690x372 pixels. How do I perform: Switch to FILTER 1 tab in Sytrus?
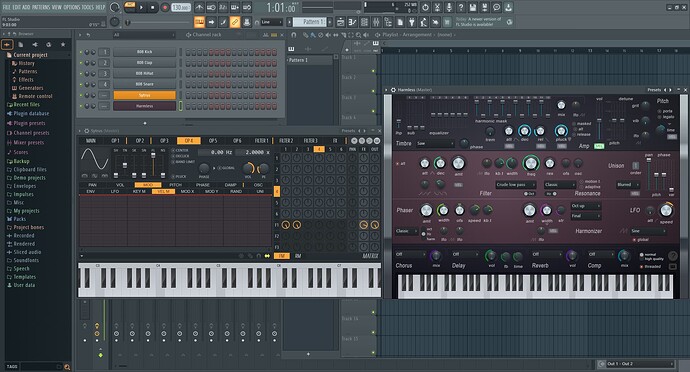[x=262, y=141]
